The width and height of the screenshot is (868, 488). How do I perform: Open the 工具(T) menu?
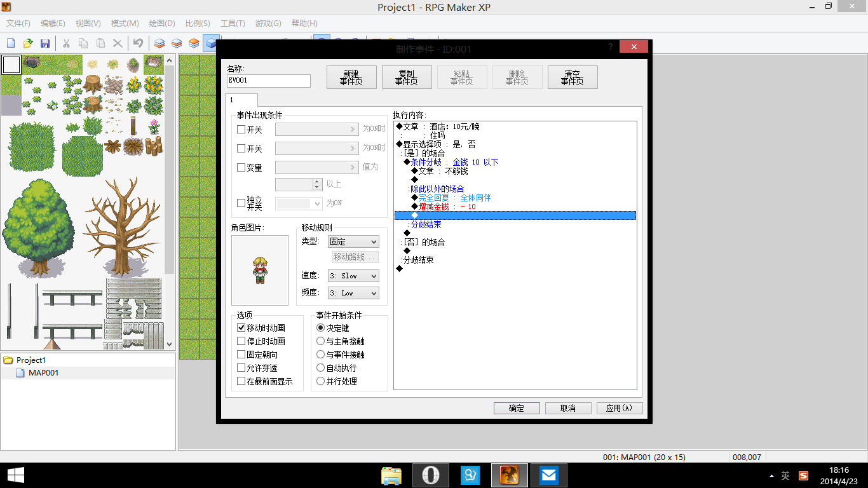[x=233, y=24]
